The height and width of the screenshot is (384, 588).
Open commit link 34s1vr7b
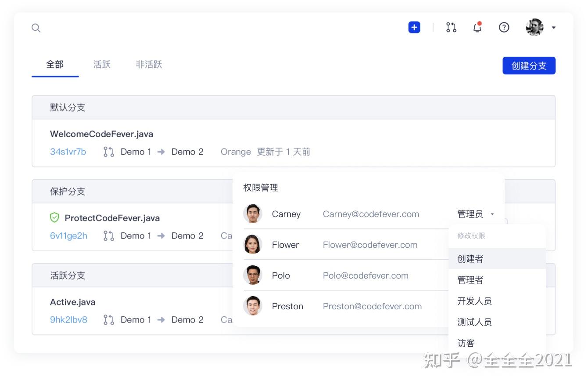(68, 152)
